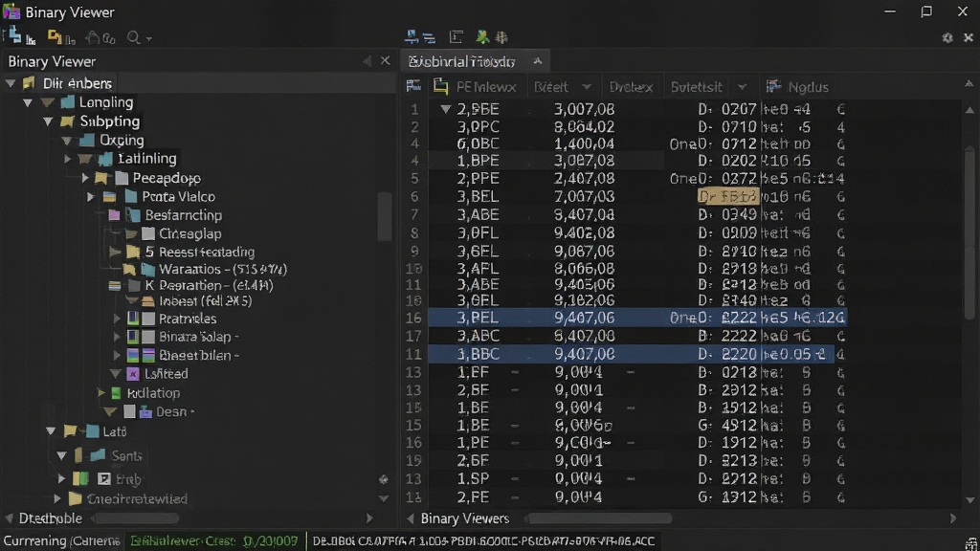Expand the Peeapdopo tree node
The image size is (980, 551).
coord(85,178)
